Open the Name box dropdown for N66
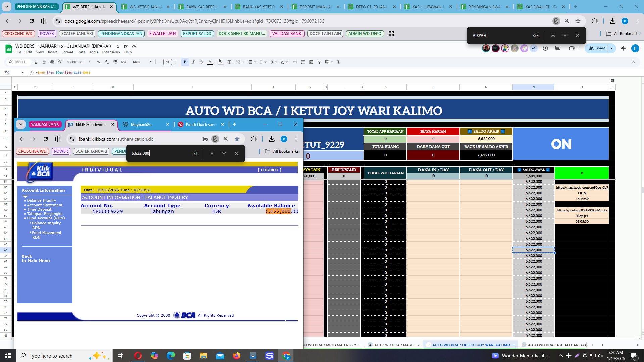 (22, 73)
